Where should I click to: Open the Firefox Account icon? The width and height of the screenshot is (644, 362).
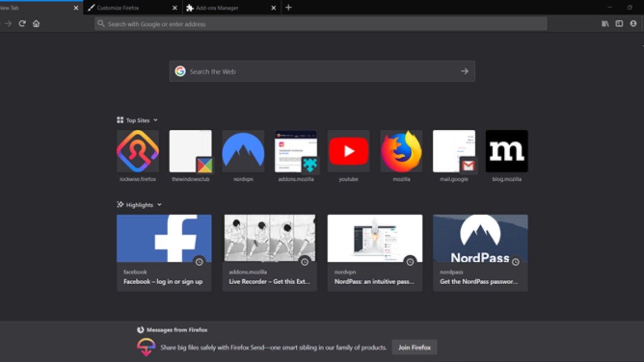[x=633, y=24]
